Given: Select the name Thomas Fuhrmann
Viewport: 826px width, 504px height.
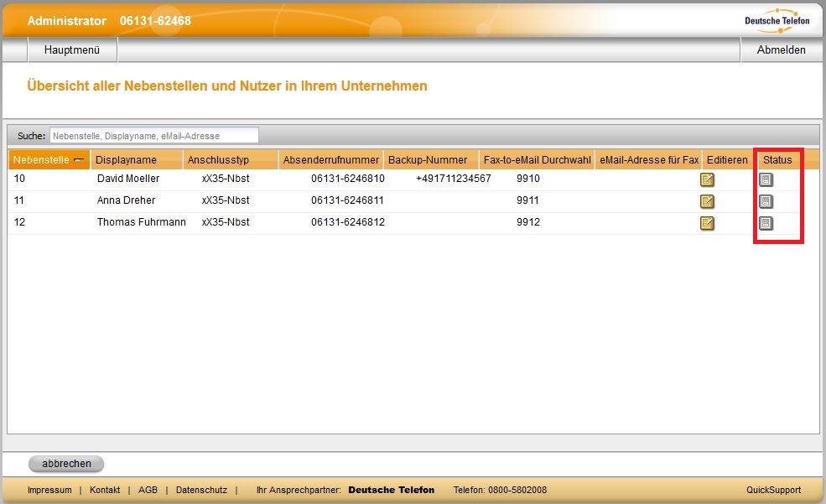Looking at the screenshot, I should (141, 222).
